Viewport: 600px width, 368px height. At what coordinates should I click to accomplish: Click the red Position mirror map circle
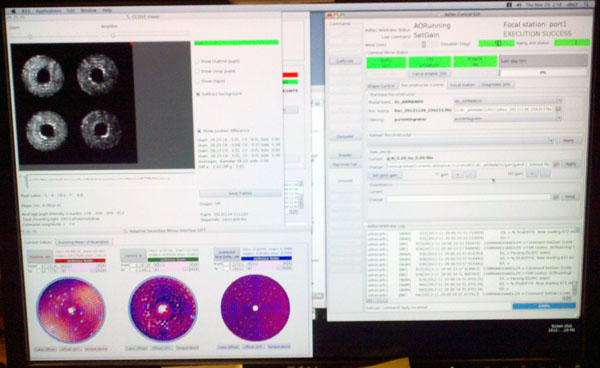[x=71, y=310]
